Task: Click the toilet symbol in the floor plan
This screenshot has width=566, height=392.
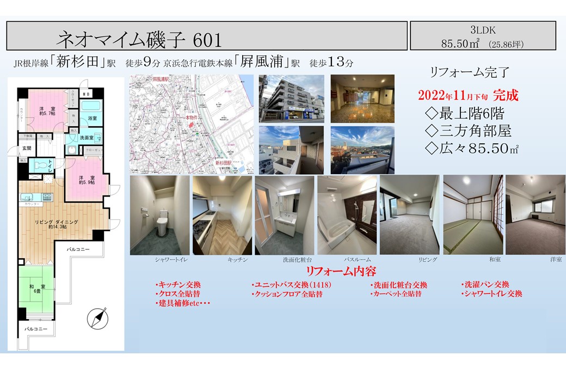Action: pyautogui.click(x=39, y=165)
